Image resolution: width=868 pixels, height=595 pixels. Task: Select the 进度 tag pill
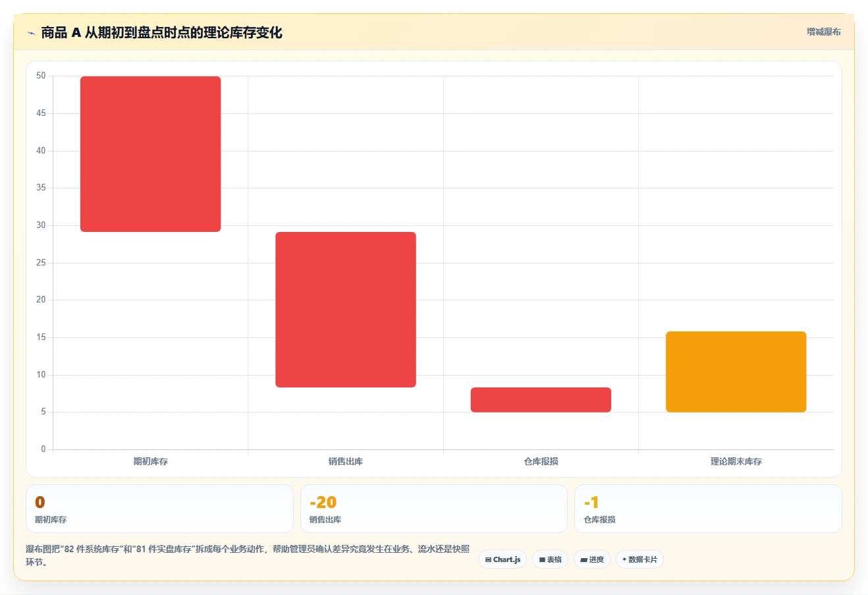tap(592, 559)
